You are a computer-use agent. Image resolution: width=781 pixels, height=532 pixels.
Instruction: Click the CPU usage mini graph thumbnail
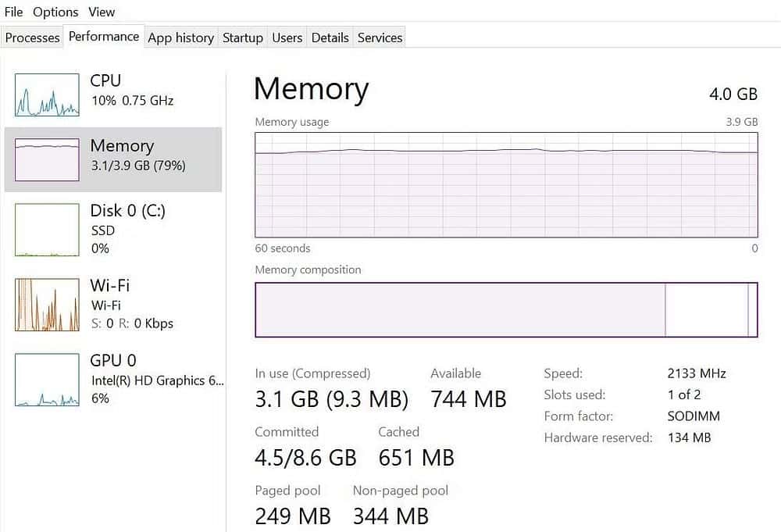point(47,95)
